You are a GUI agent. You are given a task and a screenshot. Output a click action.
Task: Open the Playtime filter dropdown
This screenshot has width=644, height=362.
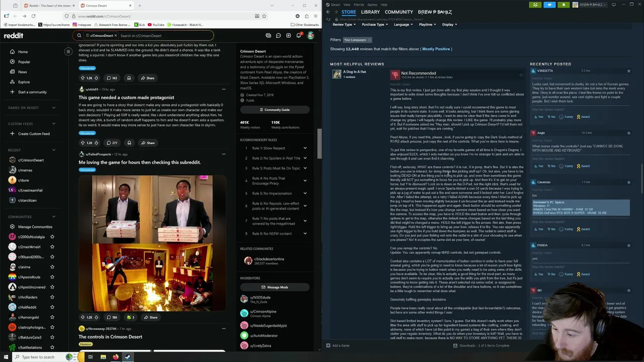click(x=427, y=24)
